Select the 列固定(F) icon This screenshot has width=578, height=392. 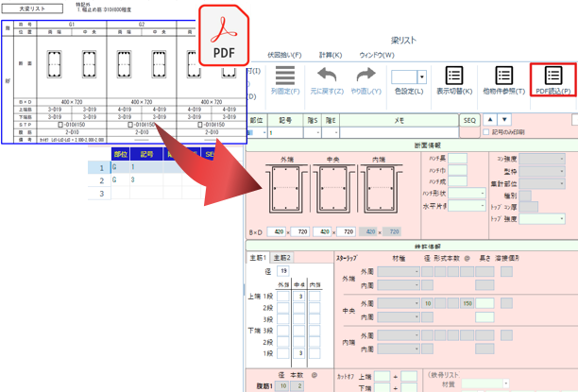(285, 76)
